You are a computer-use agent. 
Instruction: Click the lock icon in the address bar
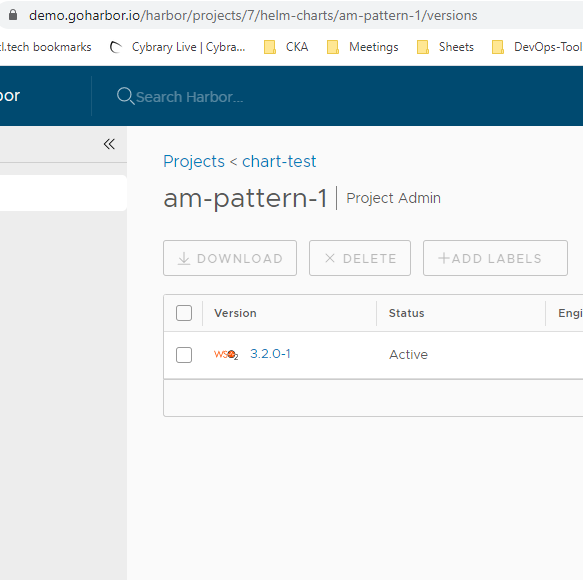13,15
